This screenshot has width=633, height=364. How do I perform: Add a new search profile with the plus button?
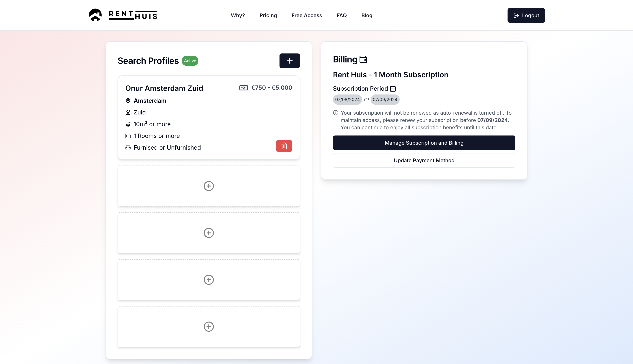[x=290, y=61]
